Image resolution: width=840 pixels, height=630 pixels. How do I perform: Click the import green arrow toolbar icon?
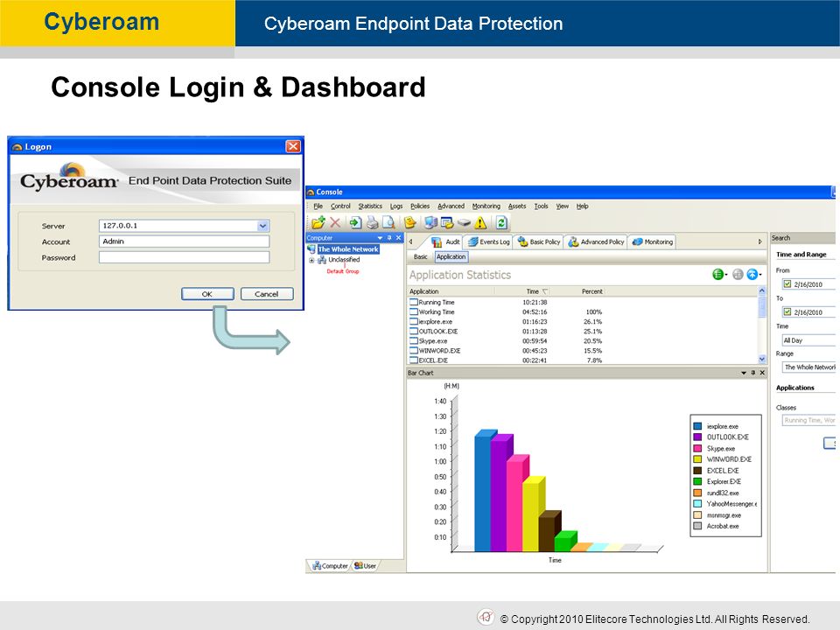click(x=355, y=222)
